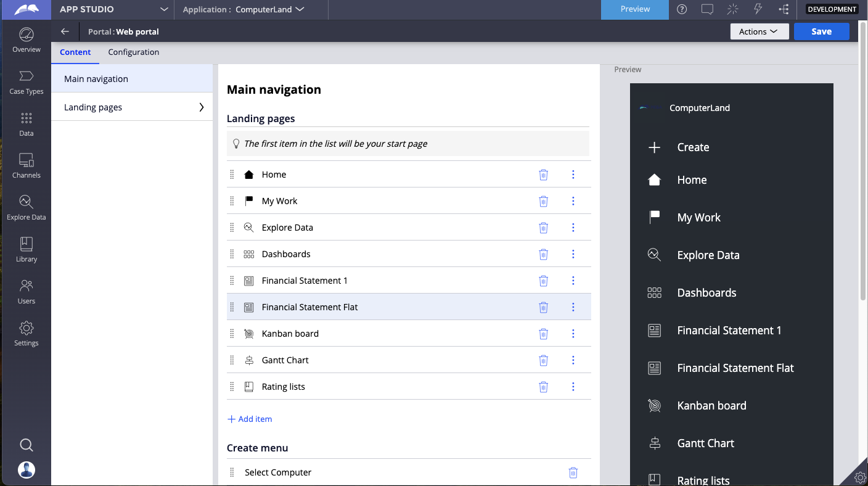Click the Save button

pos(821,31)
